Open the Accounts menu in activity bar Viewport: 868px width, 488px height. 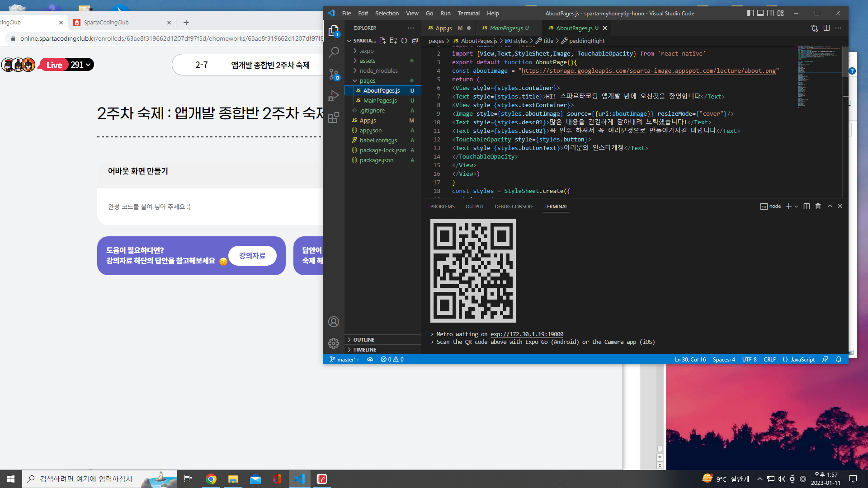(334, 322)
